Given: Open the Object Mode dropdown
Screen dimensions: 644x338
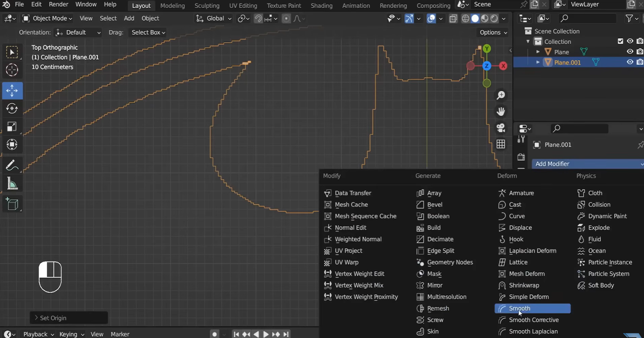Looking at the screenshot, I should 47,18.
